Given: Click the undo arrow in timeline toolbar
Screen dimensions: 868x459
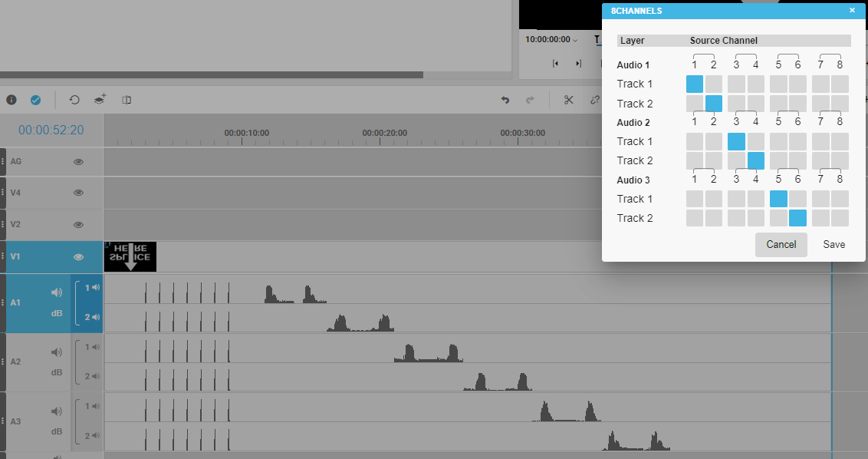Looking at the screenshot, I should [x=505, y=100].
